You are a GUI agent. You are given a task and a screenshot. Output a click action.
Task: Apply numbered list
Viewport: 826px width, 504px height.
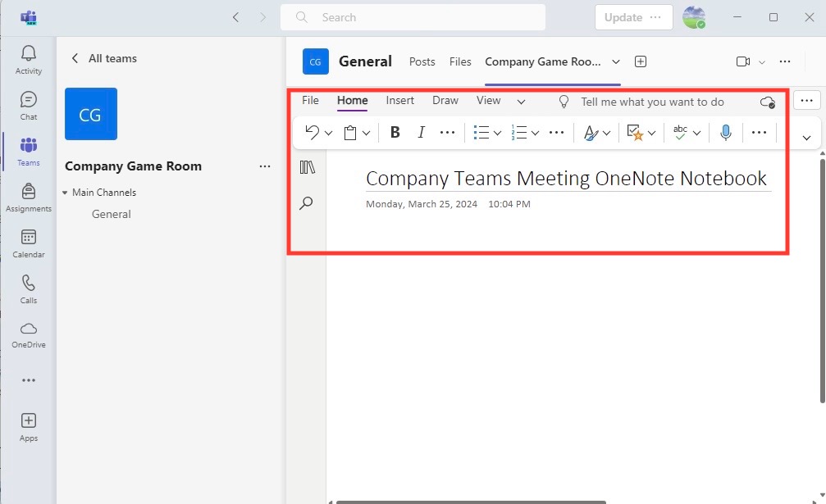click(x=519, y=133)
